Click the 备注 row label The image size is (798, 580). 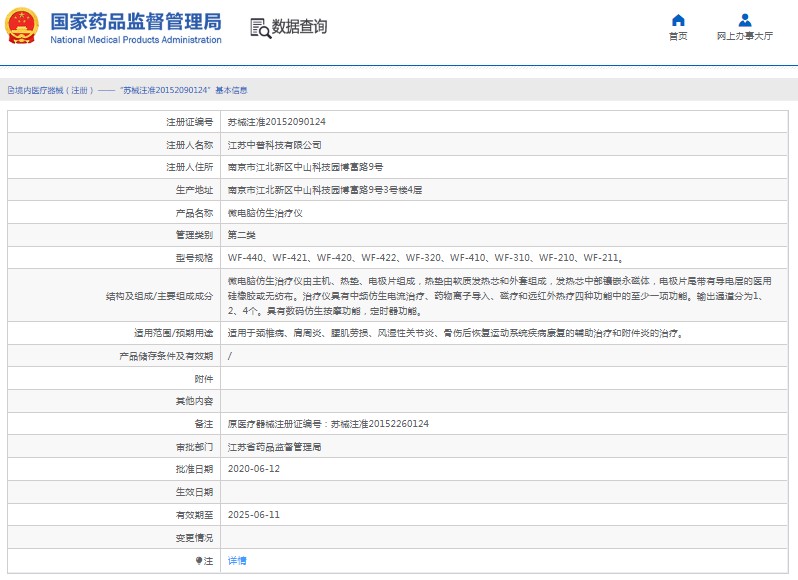tap(204, 424)
